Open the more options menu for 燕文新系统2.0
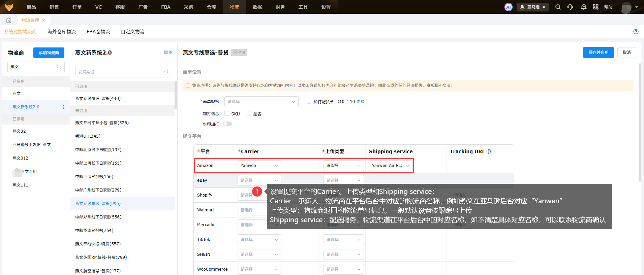This screenshot has height=275, width=644. tap(64, 107)
